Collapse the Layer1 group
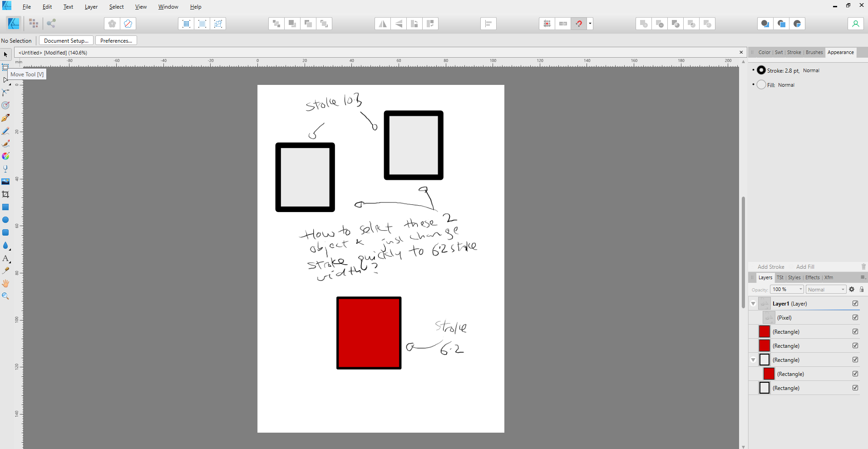Screen dimensions: 868x449 (x=753, y=303)
